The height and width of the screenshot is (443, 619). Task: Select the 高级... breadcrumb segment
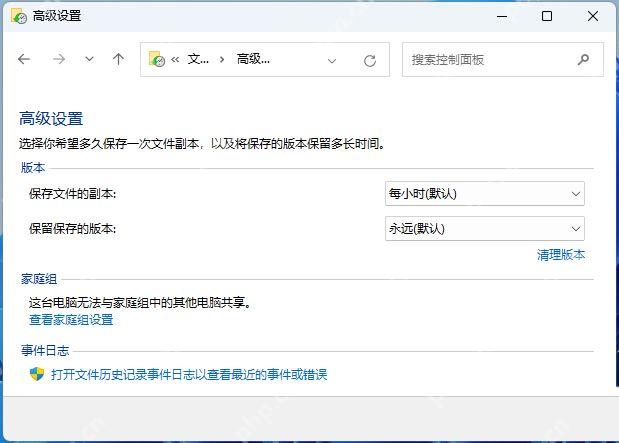253,59
